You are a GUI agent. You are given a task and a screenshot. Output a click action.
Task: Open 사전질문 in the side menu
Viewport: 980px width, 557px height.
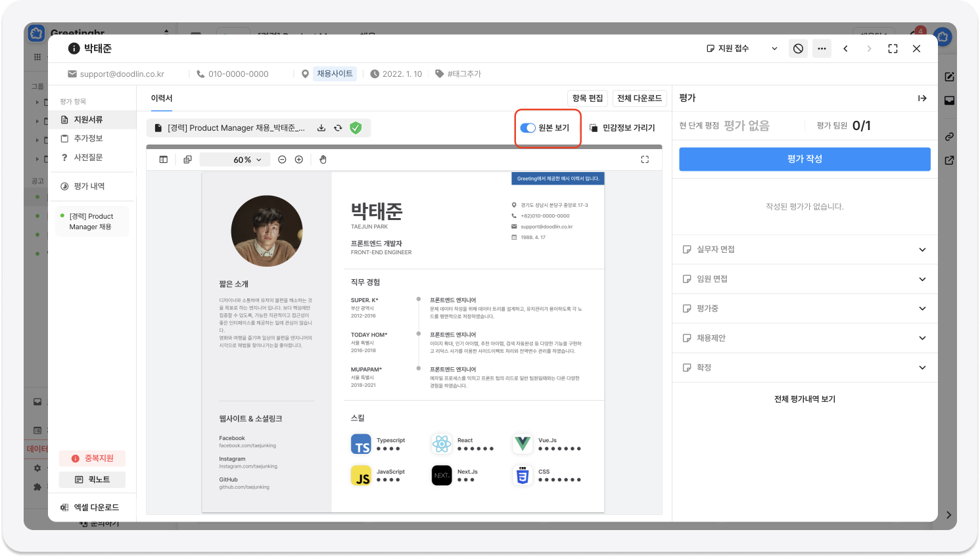click(92, 158)
